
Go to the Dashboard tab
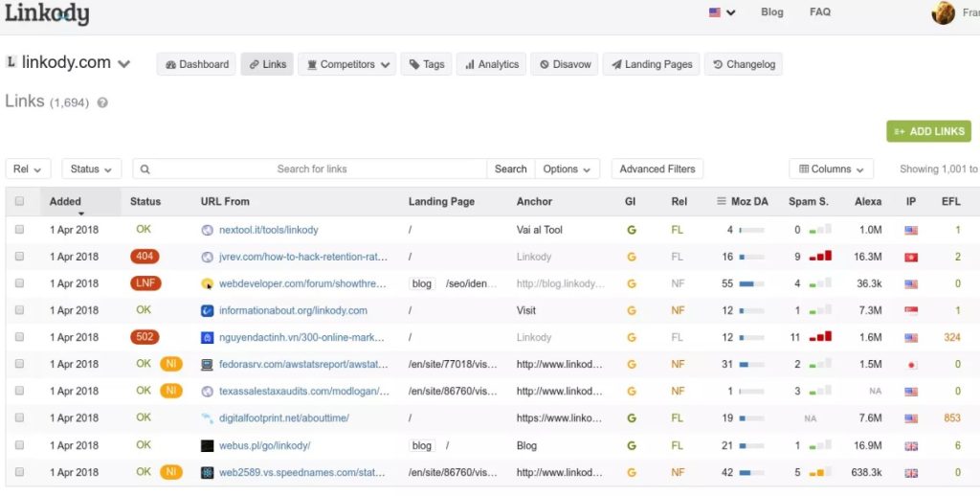coord(196,64)
